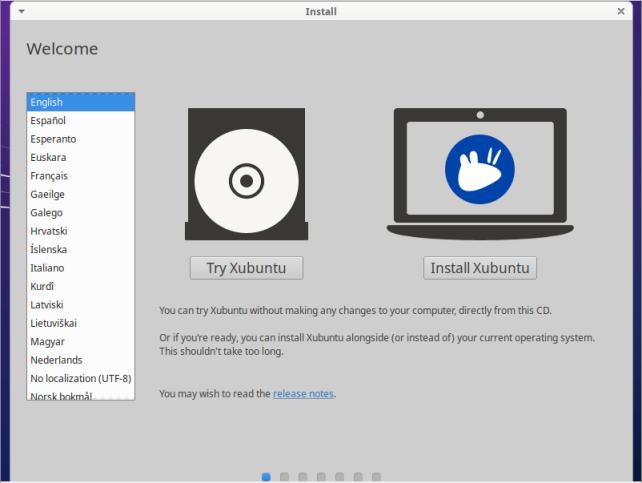
Task: Pick Gaeilge from the language list
Action: 81,194
